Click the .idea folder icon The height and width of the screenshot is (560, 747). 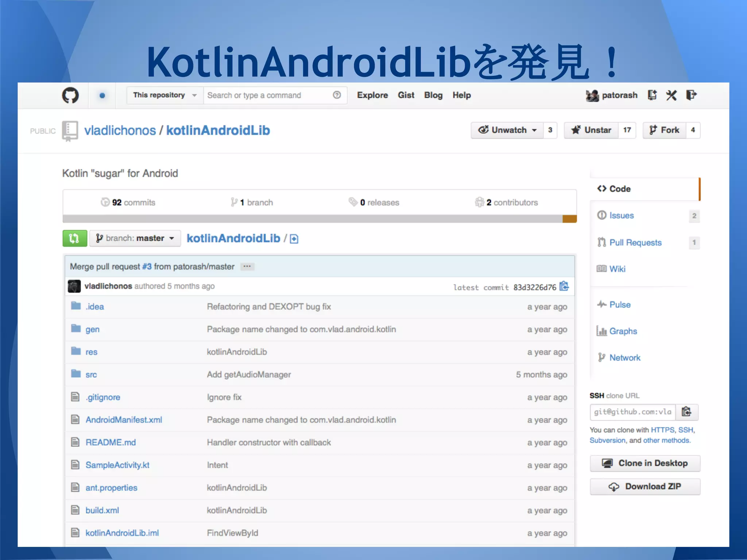(76, 306)
